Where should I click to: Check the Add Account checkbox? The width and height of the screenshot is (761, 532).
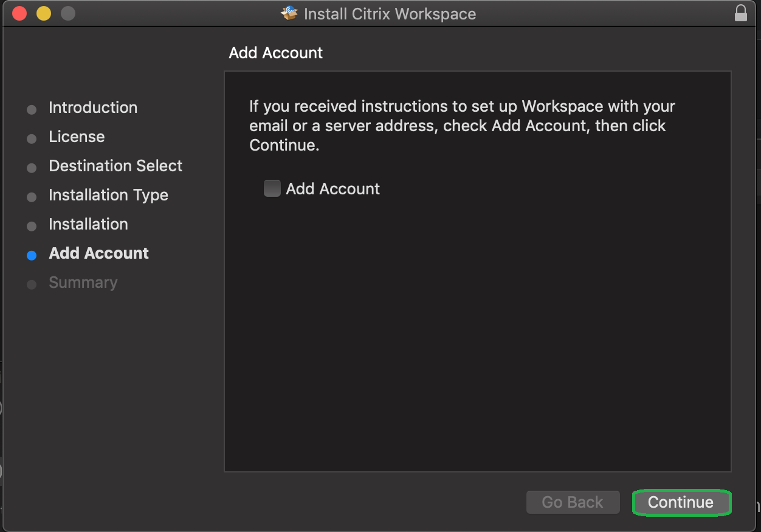[272, 188]
